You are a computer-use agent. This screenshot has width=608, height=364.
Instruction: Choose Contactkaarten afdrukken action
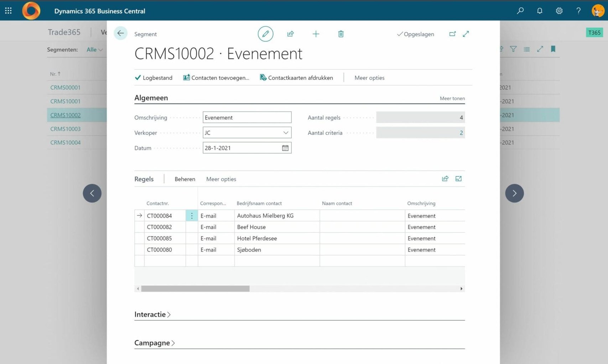pos(296,78)
